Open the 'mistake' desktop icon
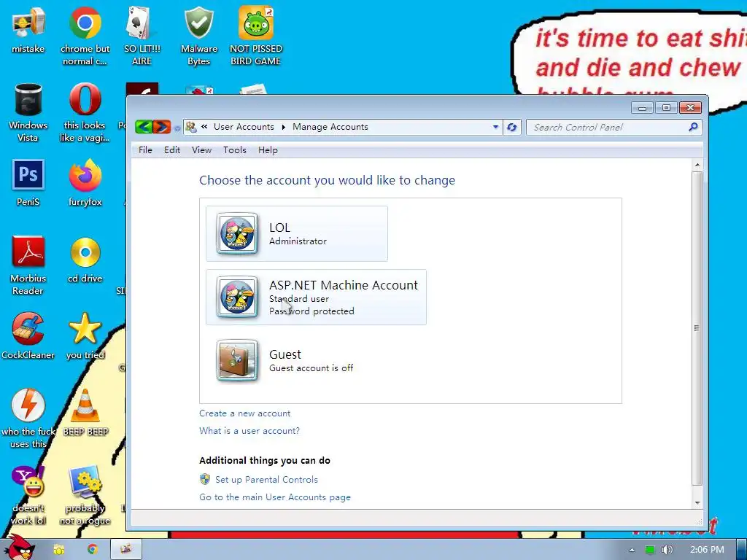The width and height of the screenshot is (747, 560). (x=28, y=31)
